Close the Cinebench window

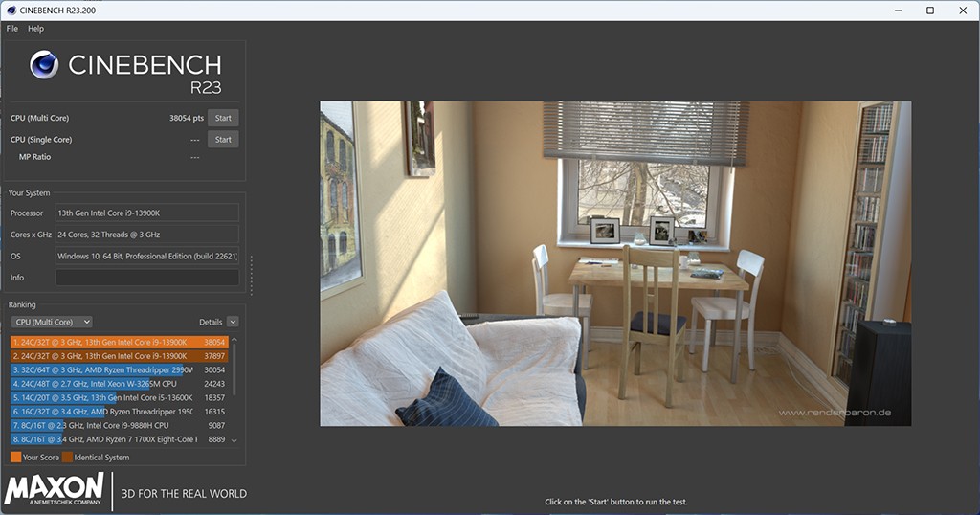click(x=963, y=11)
